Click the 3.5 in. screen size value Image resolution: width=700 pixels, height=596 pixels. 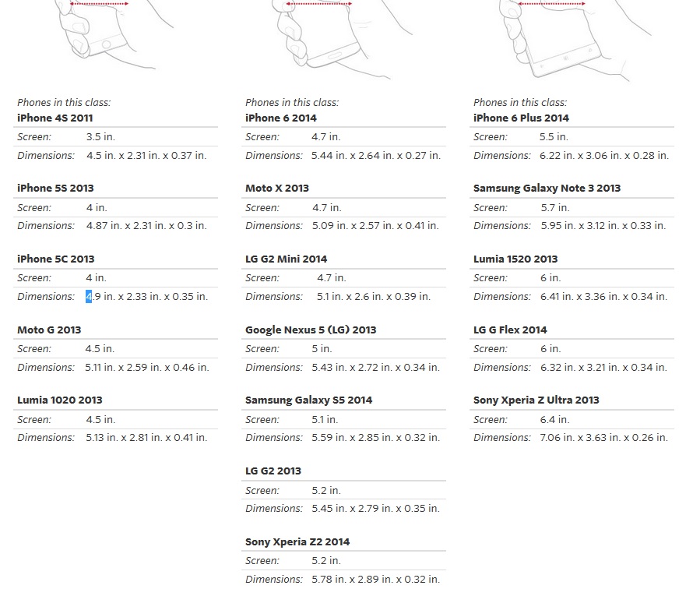pyautogui.click(x=100, y=137)
